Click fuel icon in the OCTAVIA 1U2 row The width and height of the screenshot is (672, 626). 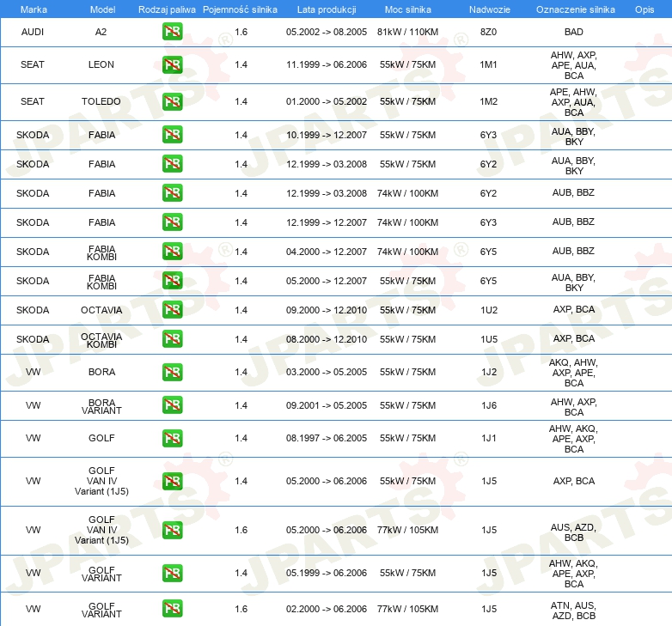172,310
